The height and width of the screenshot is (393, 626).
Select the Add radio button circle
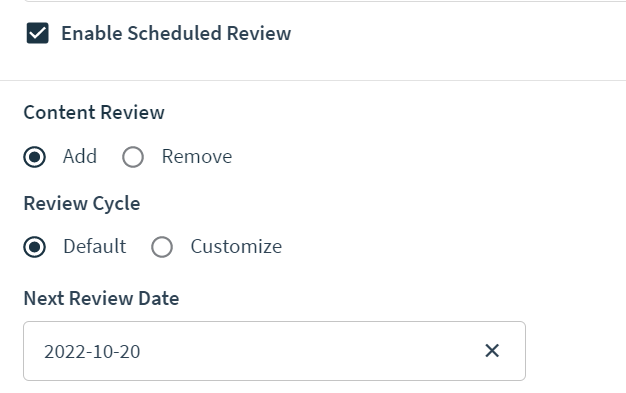point(34,157)
